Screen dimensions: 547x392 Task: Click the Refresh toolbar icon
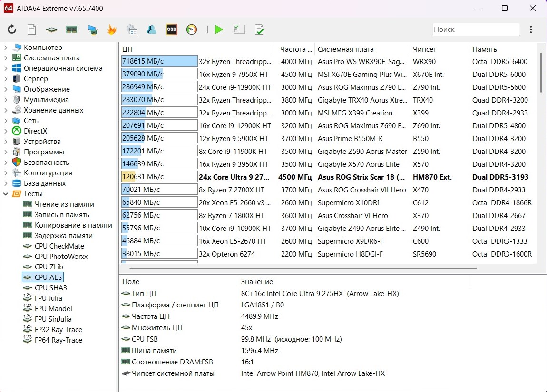pos(12,29)
